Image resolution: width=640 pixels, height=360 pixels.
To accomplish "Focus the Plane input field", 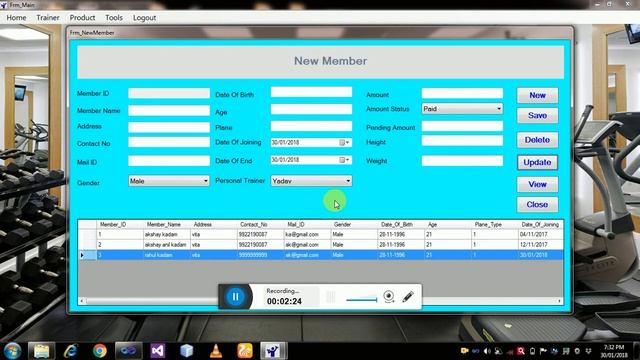I will 311,126.
